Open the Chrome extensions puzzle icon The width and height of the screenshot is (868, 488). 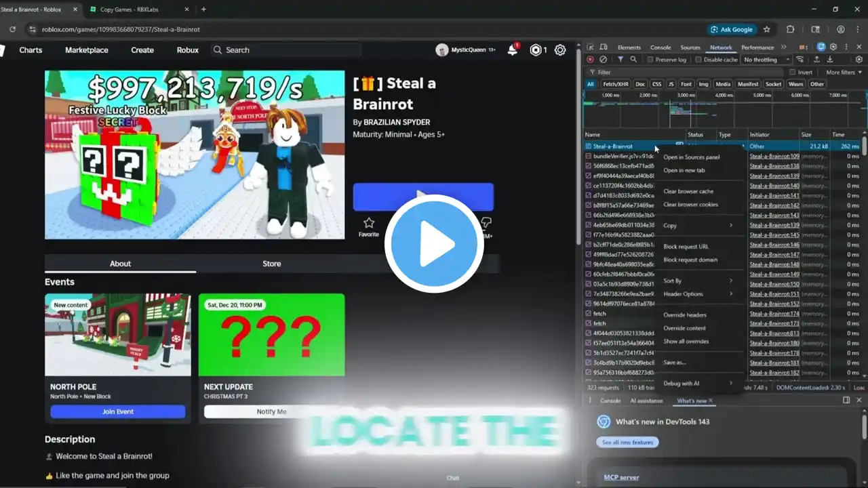791,29
